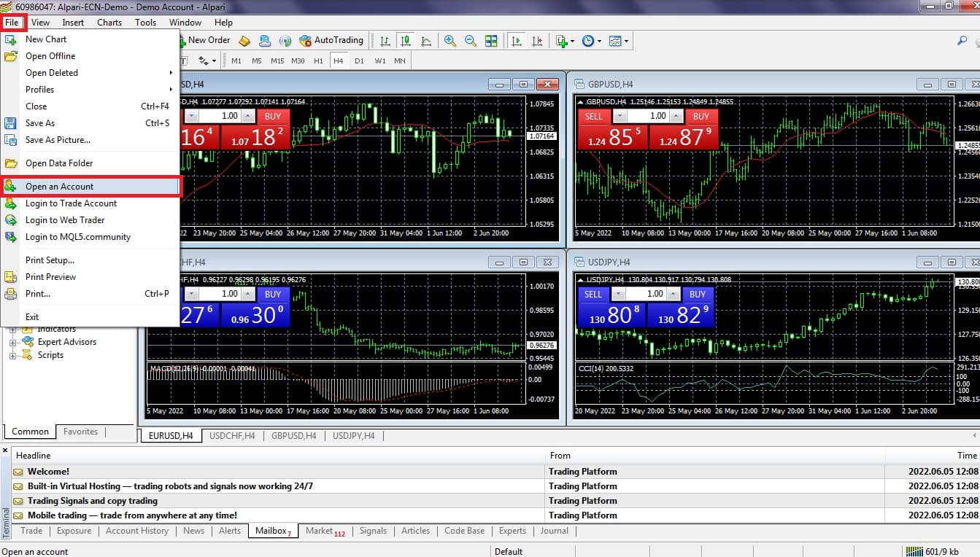Click SELL on the GBPUSD chart
Screen dimensions: 980x557
pos(594,116)
